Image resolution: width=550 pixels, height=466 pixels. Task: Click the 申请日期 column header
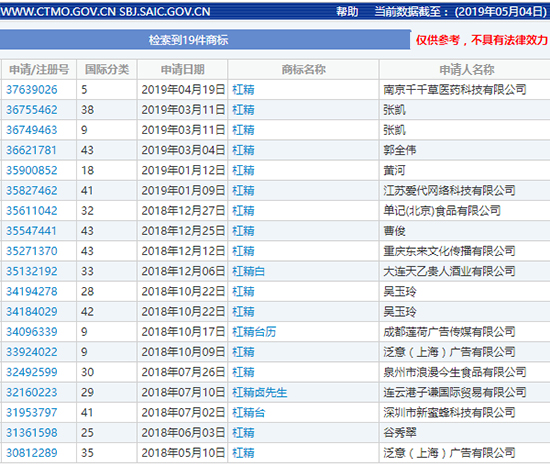[182, 69]
